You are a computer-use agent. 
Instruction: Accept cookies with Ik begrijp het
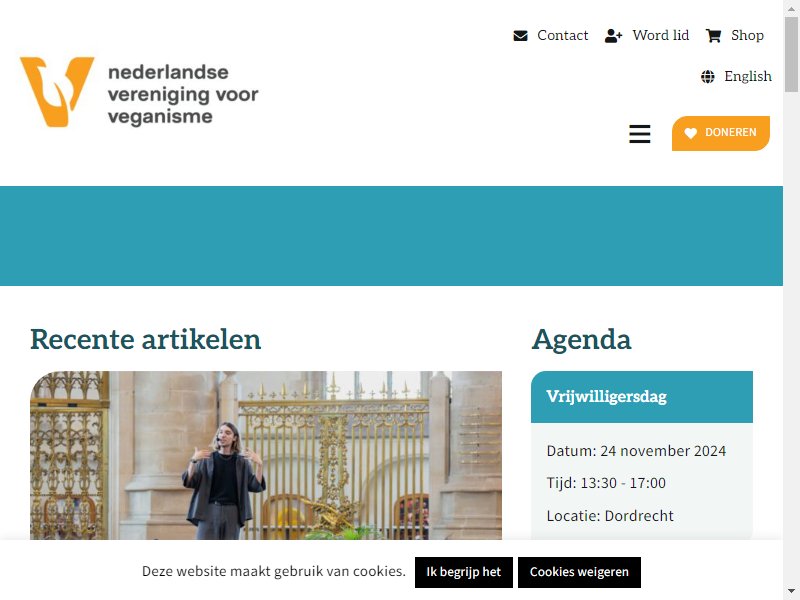click(x=463, y=572)
